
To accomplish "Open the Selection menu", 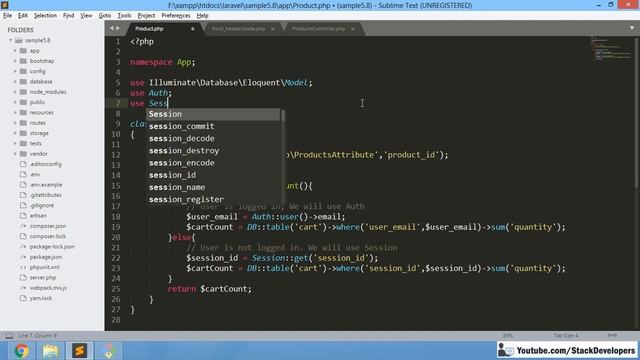I will click(x=45, y=16).
